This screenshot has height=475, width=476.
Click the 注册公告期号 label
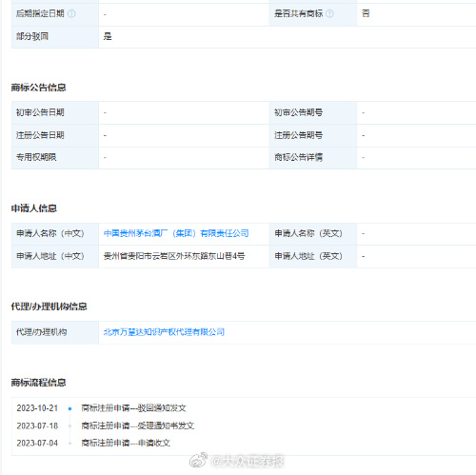tap(298, 135)
